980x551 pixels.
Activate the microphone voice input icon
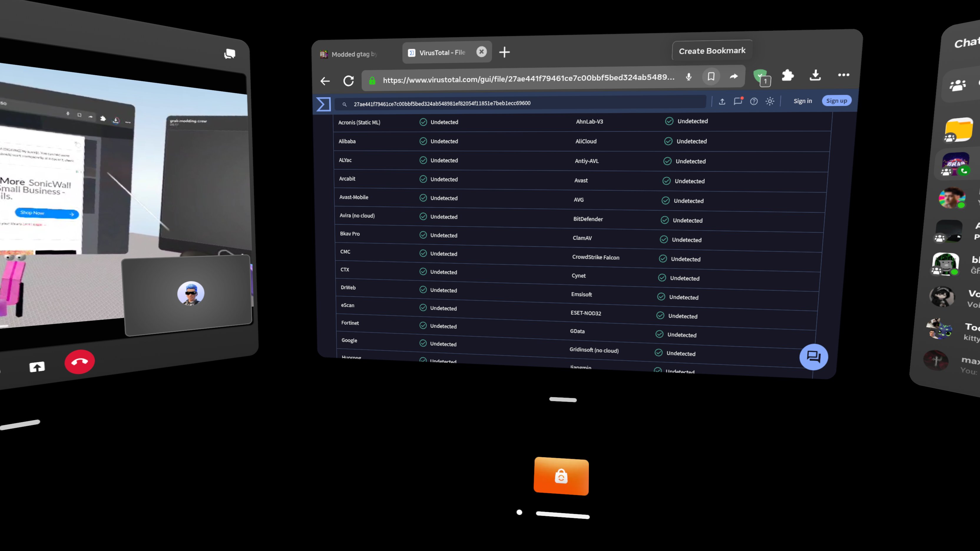pos(688,77)
